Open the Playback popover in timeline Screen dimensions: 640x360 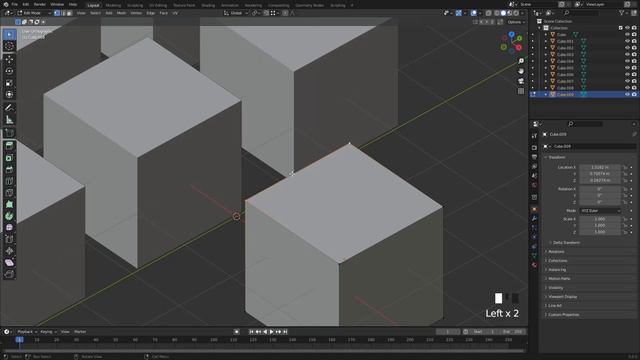click(27, 332)
